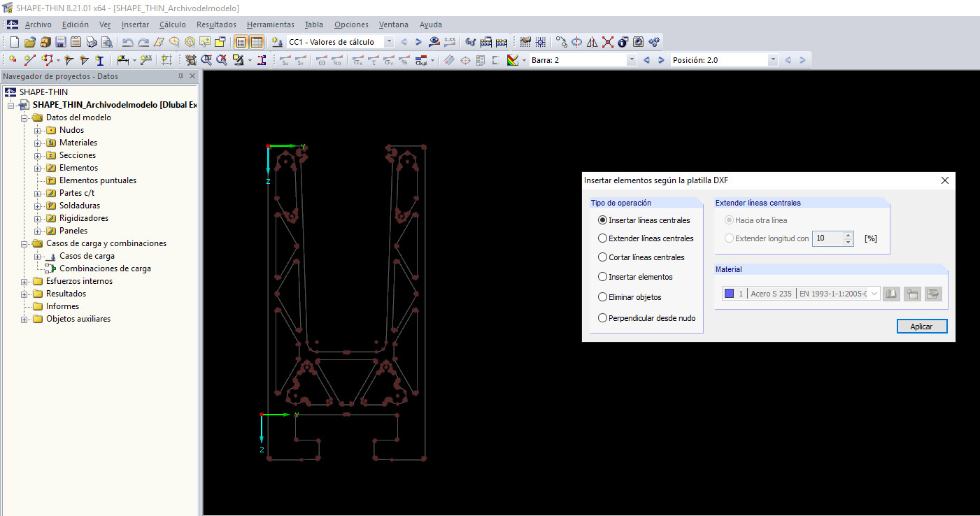This screenshot has height=516, width=980.
Task: Select the new line element tool
Action: click(x=29, y=60)
